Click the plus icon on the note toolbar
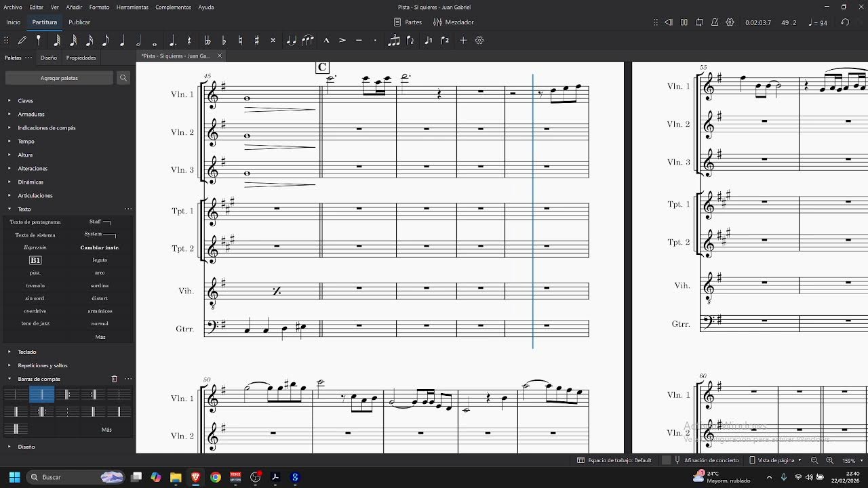 (463, 41)
